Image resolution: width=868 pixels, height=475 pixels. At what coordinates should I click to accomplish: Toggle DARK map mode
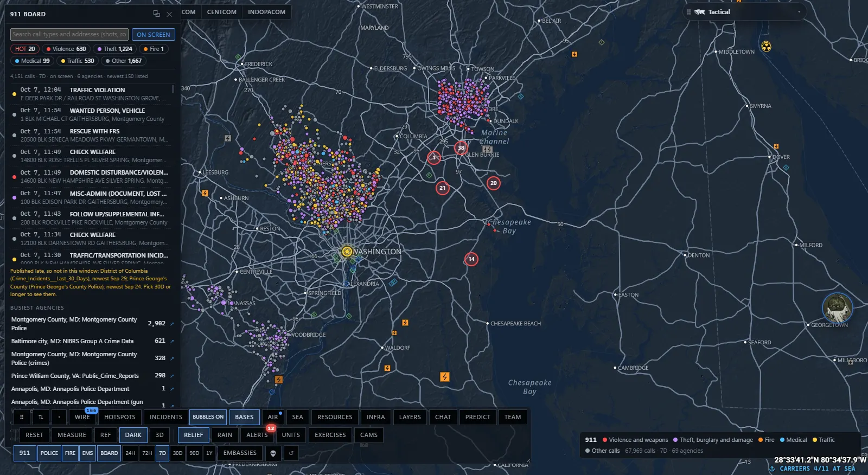[x=133, y=435]
